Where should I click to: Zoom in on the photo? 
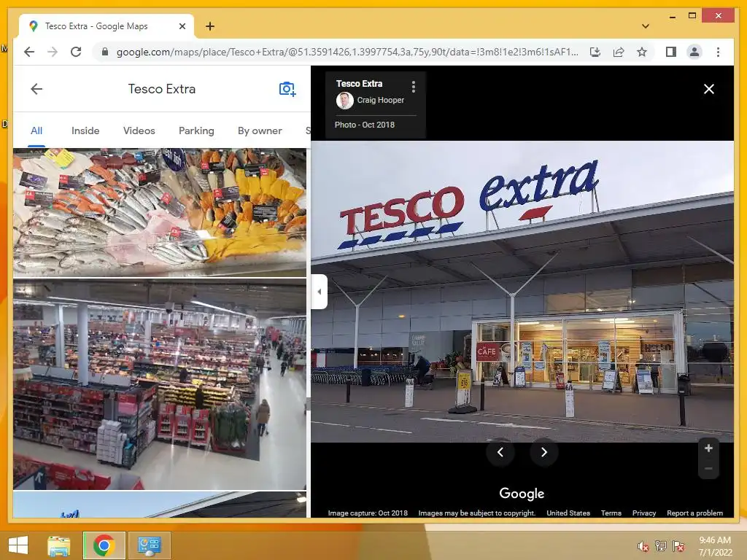[x=708, y=448]
